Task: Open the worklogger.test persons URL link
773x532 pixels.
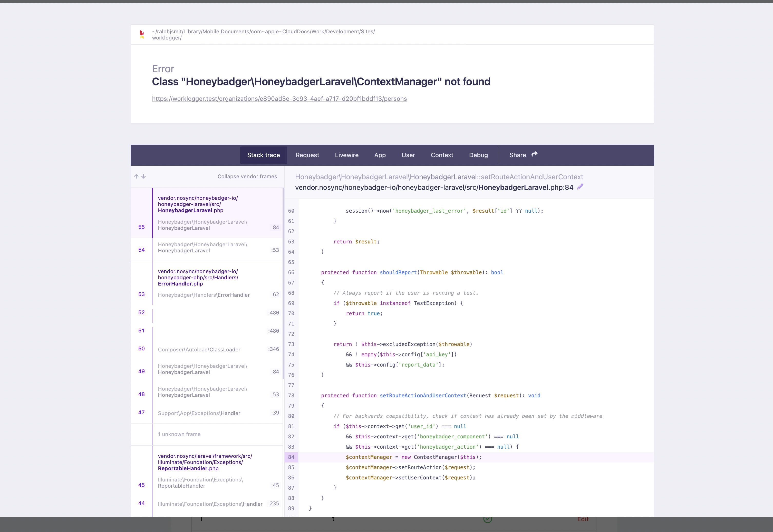Action: (x=279, y=99)
